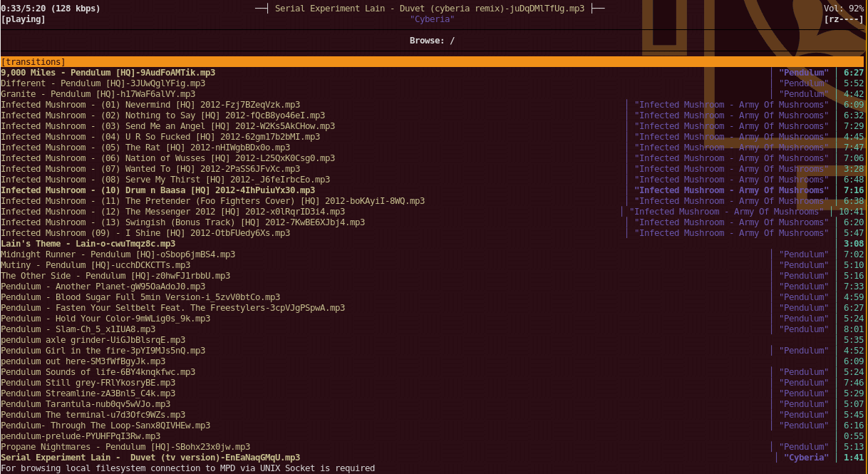Click the [rz----] playback mode flags
Image resolution: width=868 pixels, height=474 pixels.
click(844, 19)
